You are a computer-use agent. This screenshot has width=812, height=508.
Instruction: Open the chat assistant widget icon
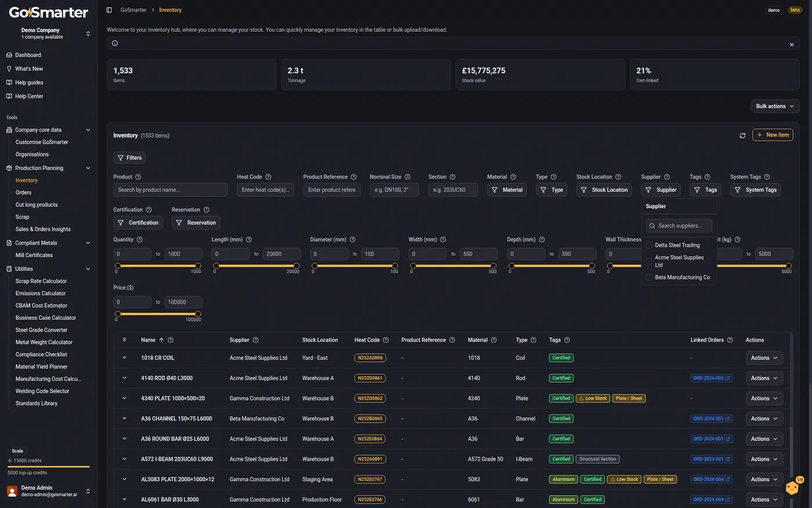(x=792, y=488)
